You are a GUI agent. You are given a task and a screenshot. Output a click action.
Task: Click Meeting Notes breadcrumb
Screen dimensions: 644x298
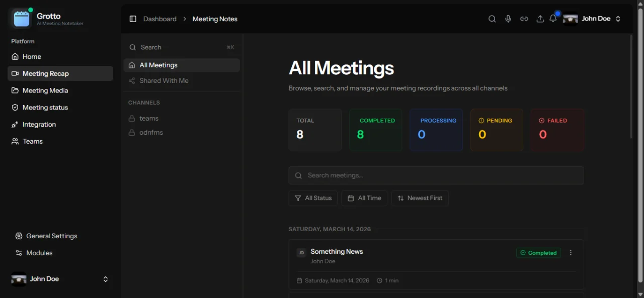215,19
